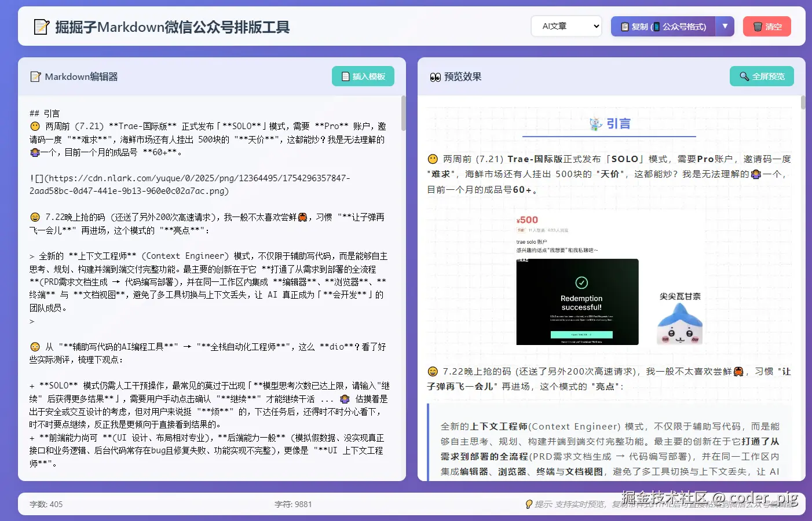Click the trash can icon in 清空

[758, 27]
